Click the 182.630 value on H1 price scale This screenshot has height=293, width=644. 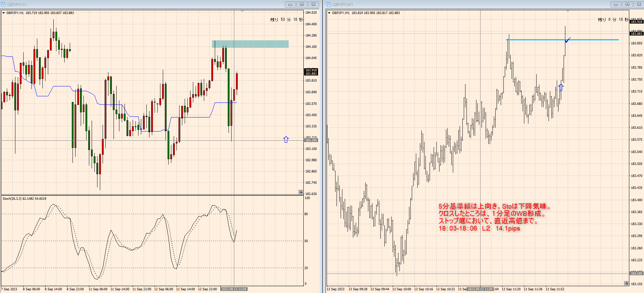point(311,194)
